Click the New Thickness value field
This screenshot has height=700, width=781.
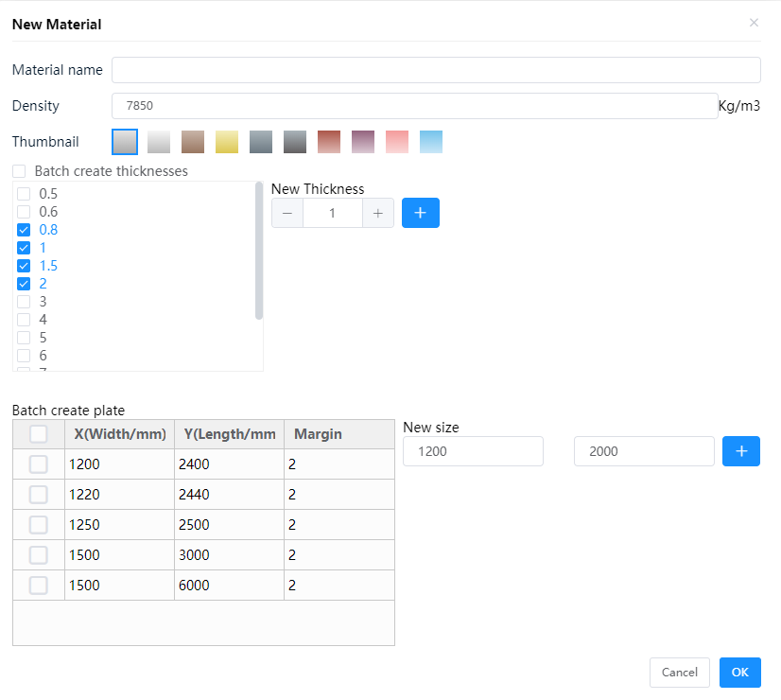point(332,213)
